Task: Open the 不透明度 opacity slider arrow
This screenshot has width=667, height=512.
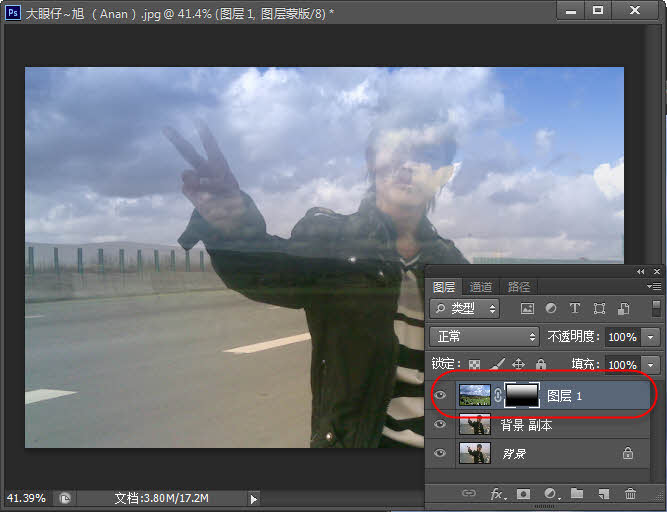Action: point(652,337)
